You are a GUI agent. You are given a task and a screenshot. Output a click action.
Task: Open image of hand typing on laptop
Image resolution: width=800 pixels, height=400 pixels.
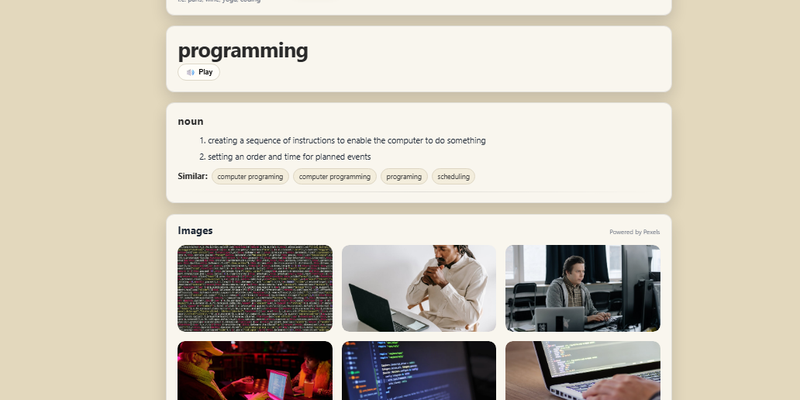coord(583,370)
